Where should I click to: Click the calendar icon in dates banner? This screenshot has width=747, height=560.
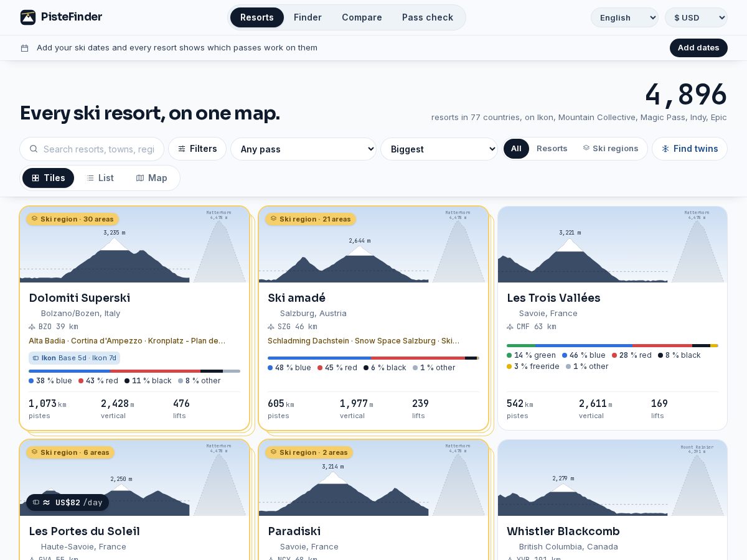point(24,48)
